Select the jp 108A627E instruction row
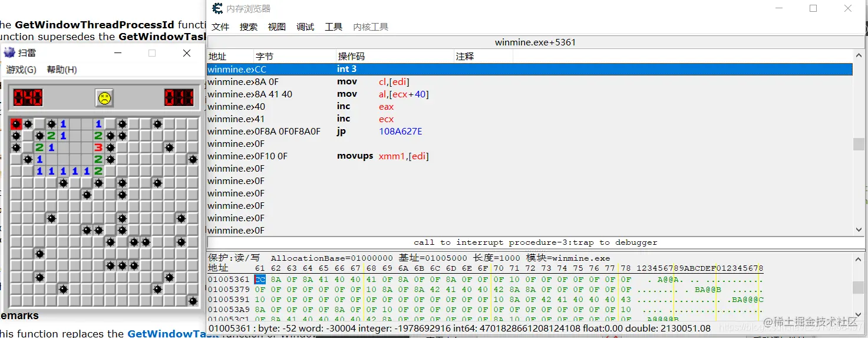The image size is (868, 338). pyautogui.click(x=530, y=131)
